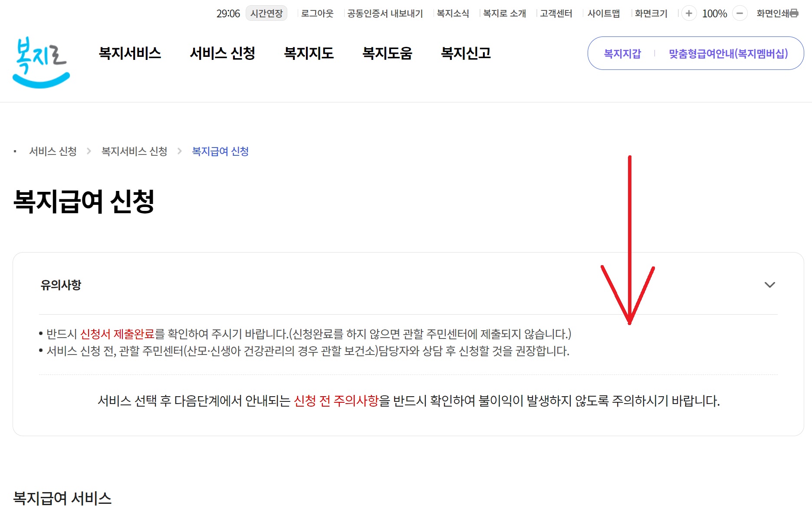
Task: Click the 시간연장 button to extend session
Action: tap(266, 13)
